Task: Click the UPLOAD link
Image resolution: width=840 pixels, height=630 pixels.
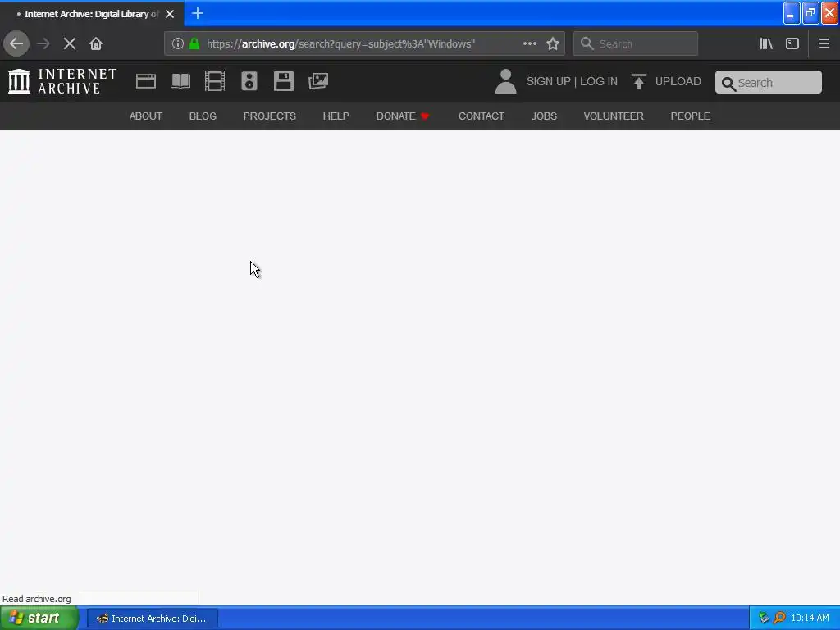Action: click(678, 81)
